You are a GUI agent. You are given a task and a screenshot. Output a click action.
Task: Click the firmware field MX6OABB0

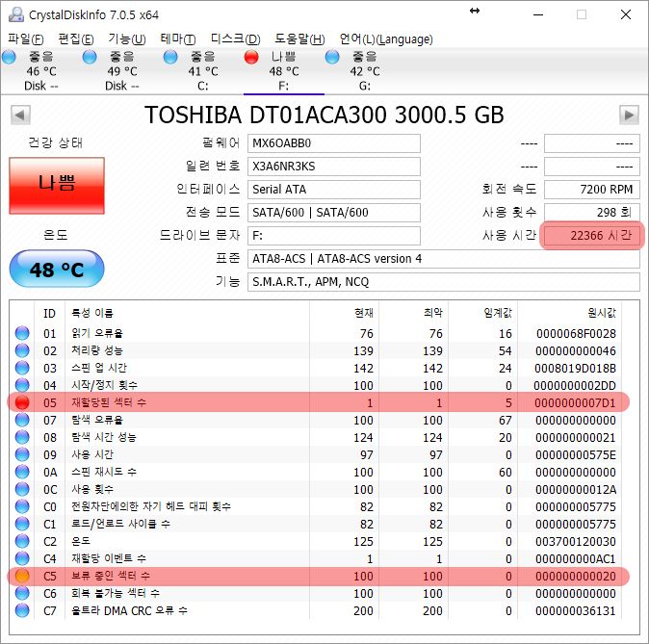click(334, 143)
